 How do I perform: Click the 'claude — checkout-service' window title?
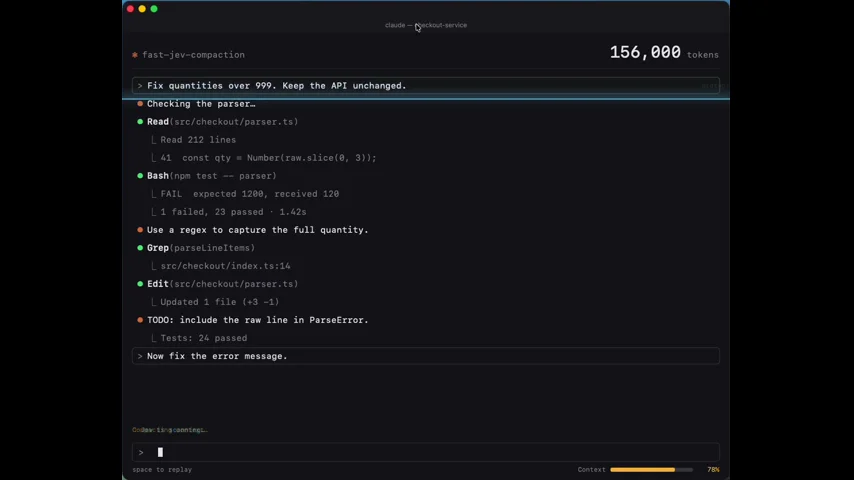(426, 25)
